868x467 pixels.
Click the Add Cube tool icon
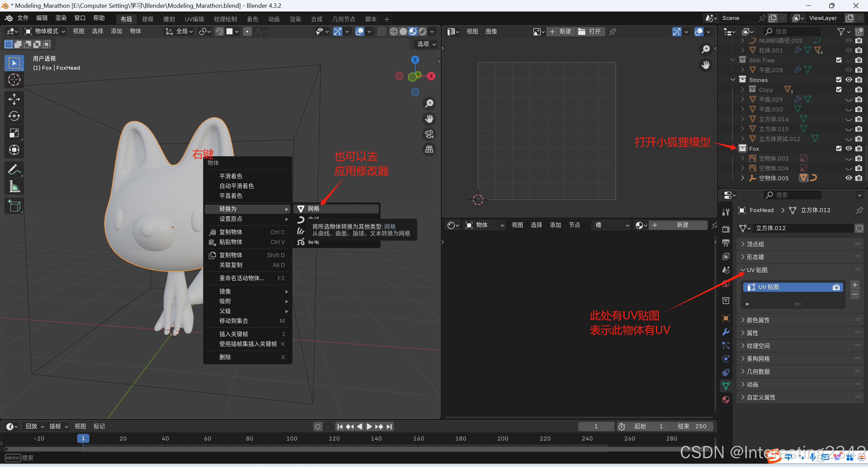[x=14, y=206]
